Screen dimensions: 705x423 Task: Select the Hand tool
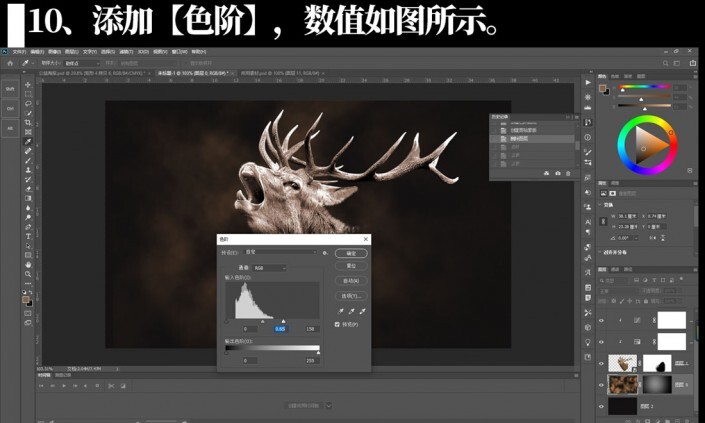28,264
